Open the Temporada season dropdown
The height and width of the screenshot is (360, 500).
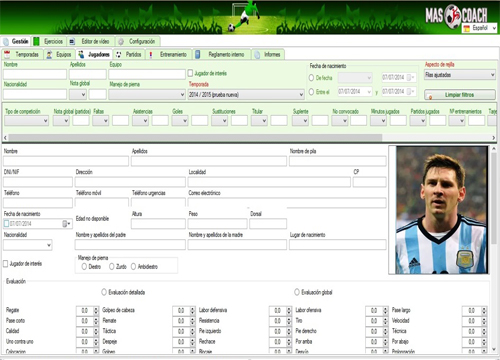246,95
